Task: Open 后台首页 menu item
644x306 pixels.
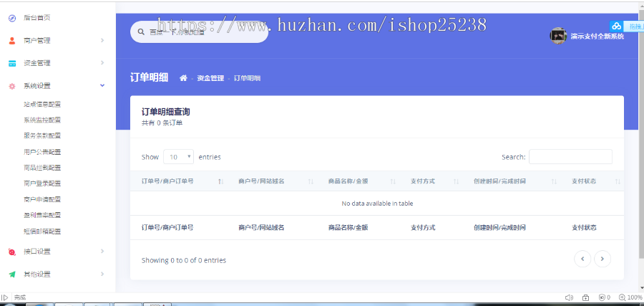Action: 37,18
